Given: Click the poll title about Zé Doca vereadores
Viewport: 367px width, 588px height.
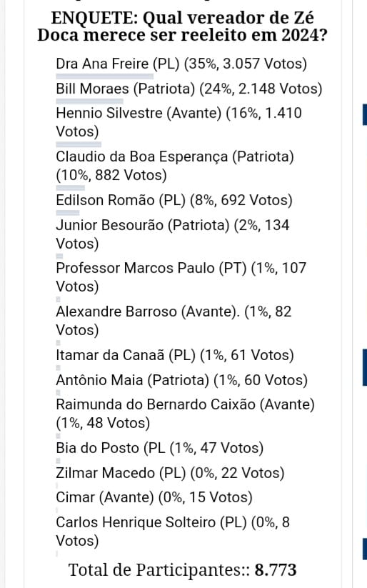Looking at the screenshot, I should pyautogui.click(x=183, y=26).
